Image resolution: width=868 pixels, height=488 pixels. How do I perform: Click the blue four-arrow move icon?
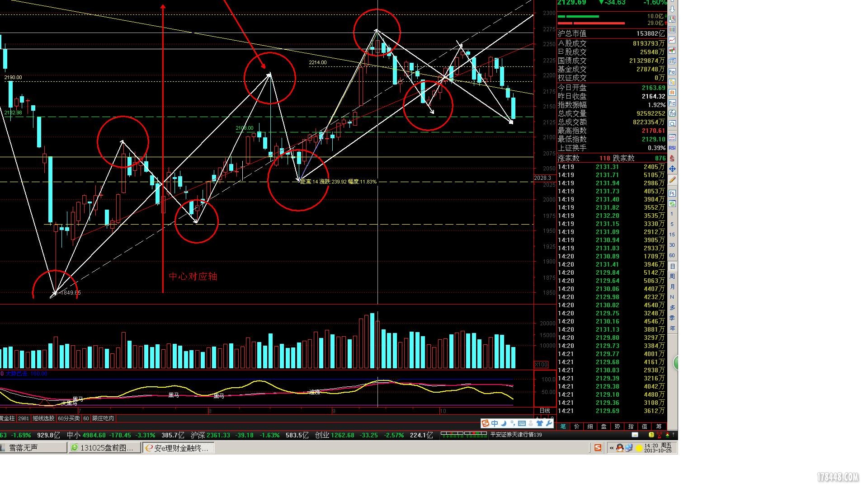coord(672,169)
